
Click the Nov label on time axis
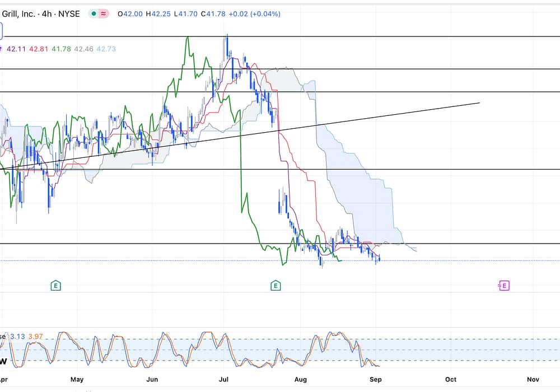coord(533,379)
